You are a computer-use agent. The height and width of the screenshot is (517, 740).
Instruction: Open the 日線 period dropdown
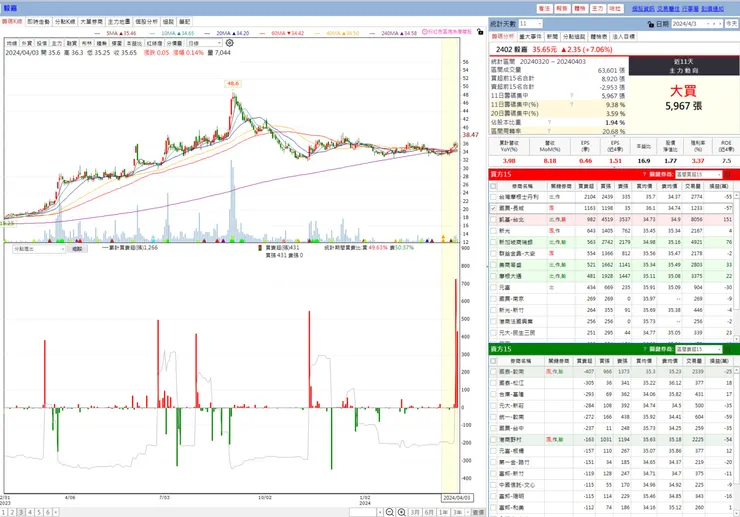(x=204, y=43)
